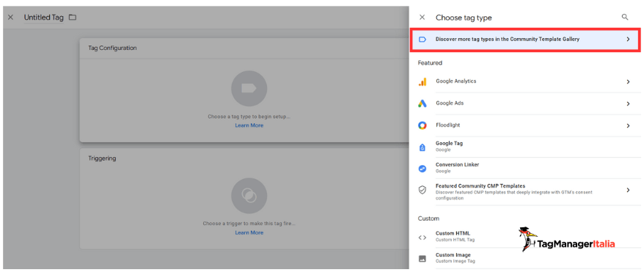The image size is (644, 275).
Task: Expand Community Template Gallery chevron
Action: [628, 40]
